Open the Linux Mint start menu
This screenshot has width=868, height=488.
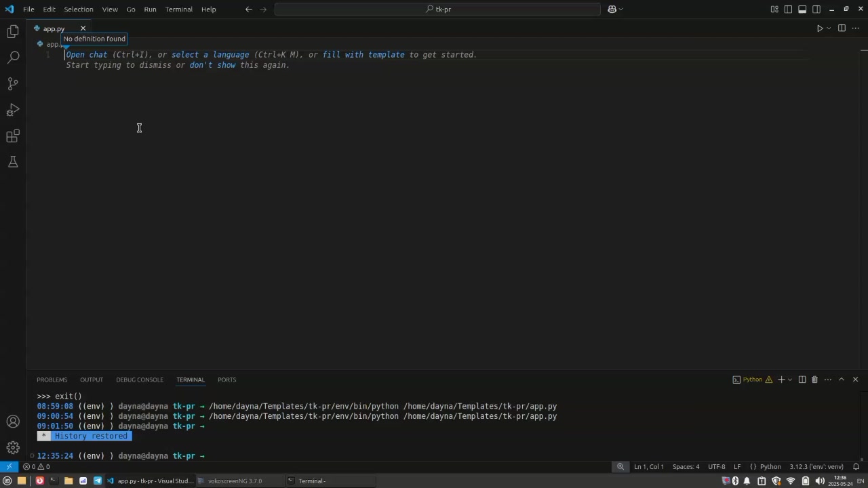(7, 481)
